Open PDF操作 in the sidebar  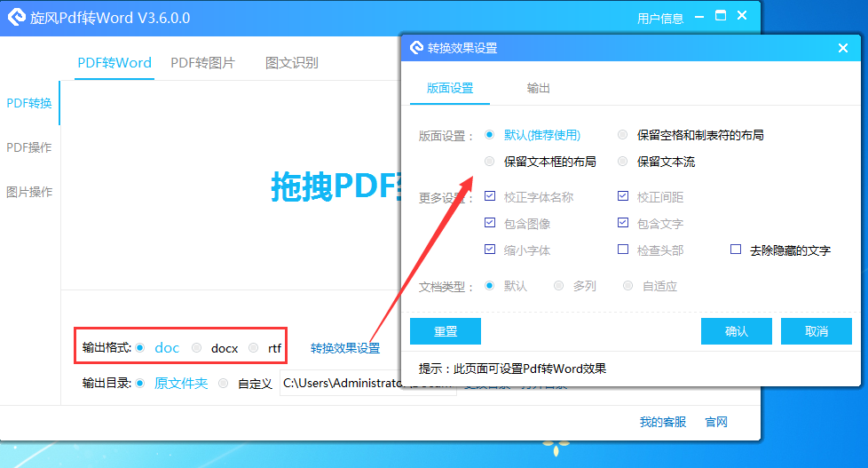click(28, 147)
